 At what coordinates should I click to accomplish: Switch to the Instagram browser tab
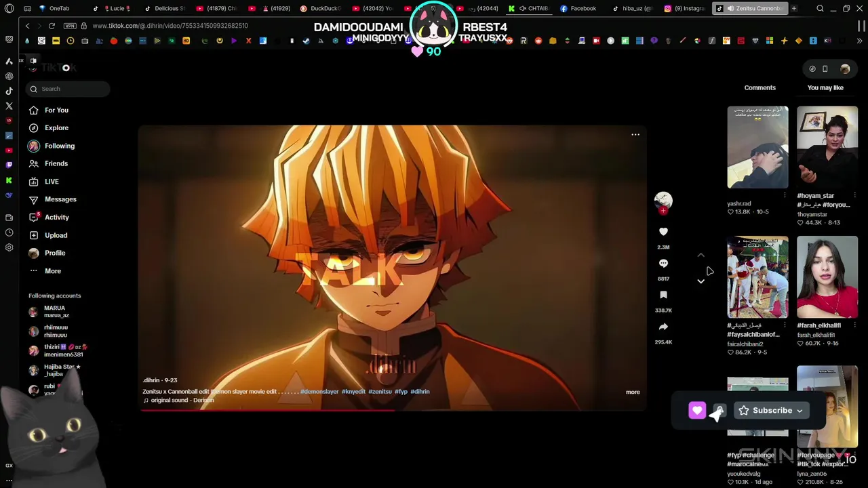click(x=684, y=8)
